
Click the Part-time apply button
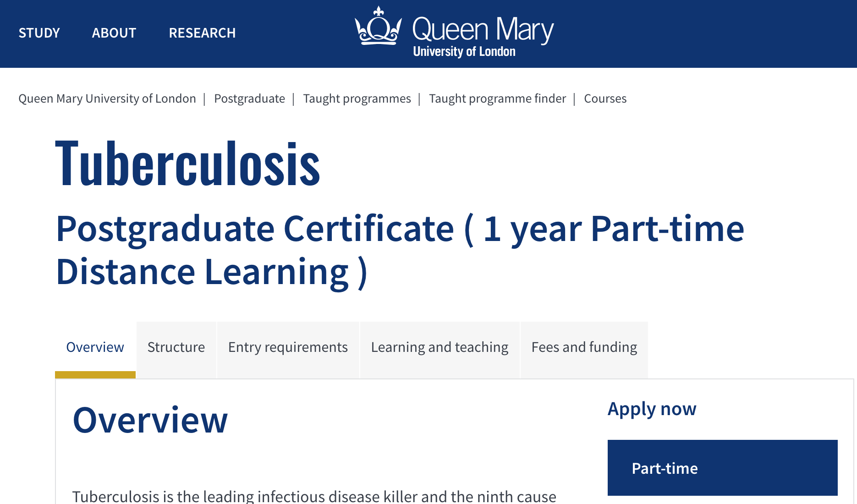pyautogui.click(x=723, y=468)
